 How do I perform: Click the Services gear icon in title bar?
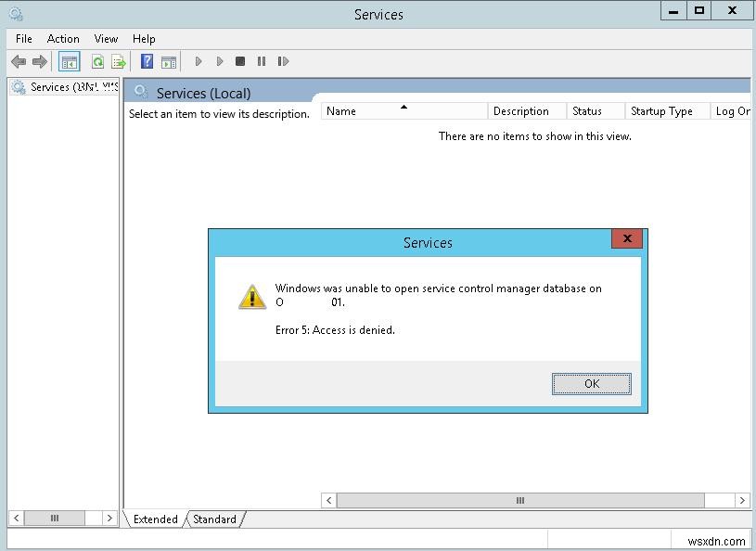(17, 15)
